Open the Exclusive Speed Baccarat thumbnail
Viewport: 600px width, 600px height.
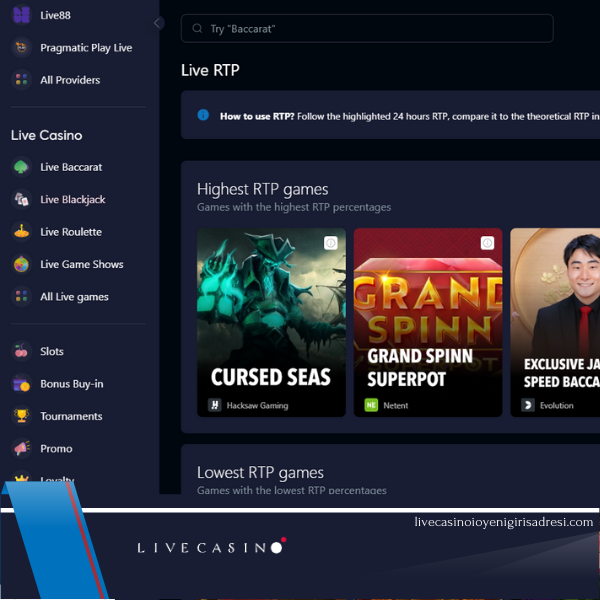[x=555, y=322]
